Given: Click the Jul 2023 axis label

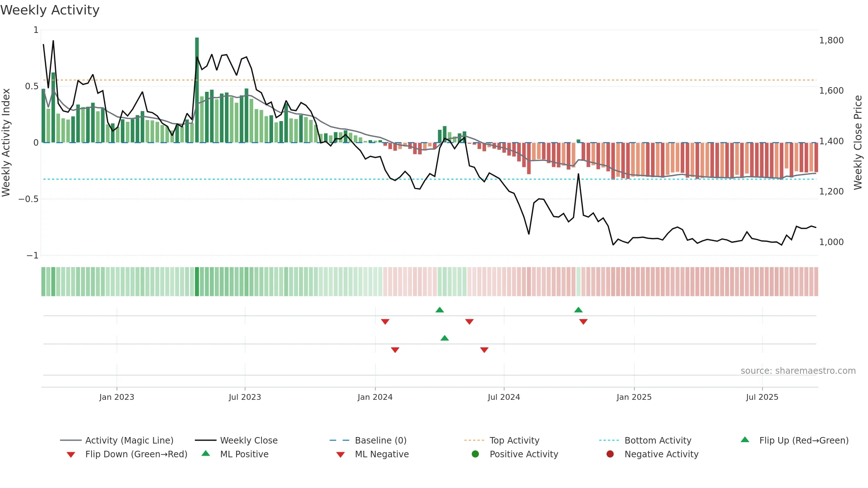Looking at the screenshot, I should (x=245, y=397).
